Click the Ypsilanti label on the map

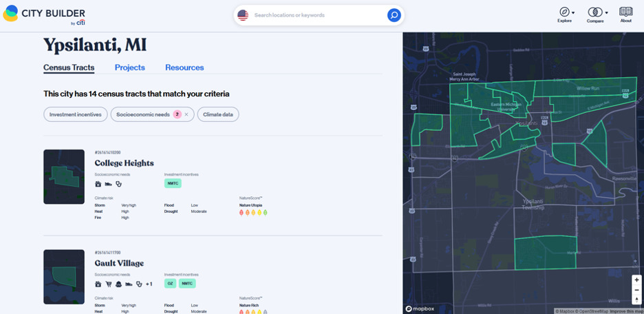(x=526, y=123)
